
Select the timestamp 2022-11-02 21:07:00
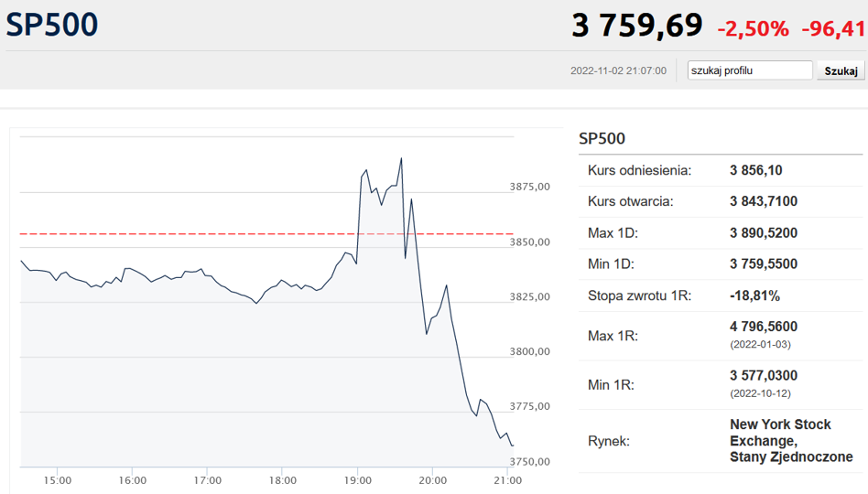coord(618,70)
